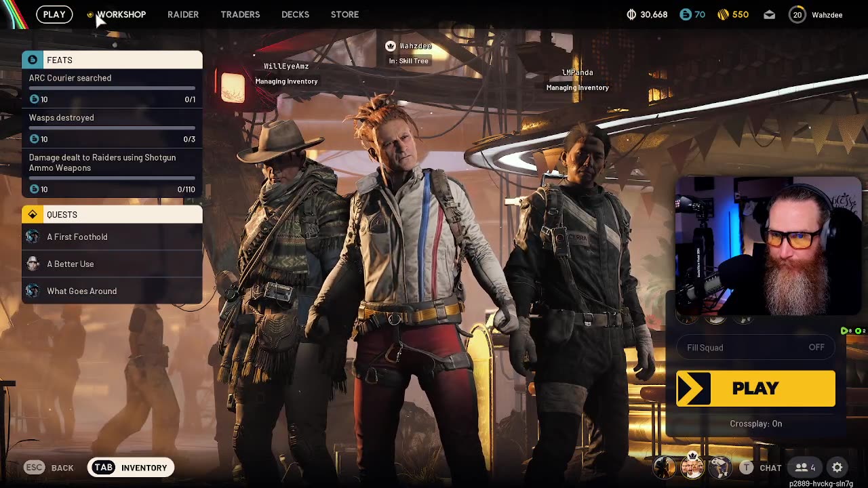The width and height of the screenshot is (868, 488).
Task: Click the FEATS panel header
Action: 112,60
